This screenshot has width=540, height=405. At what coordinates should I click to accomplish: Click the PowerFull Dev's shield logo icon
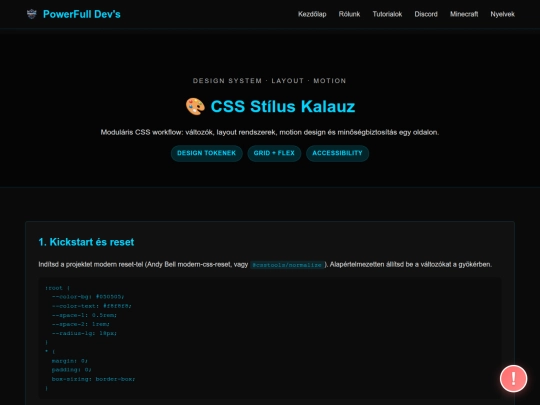pos(31,14)
